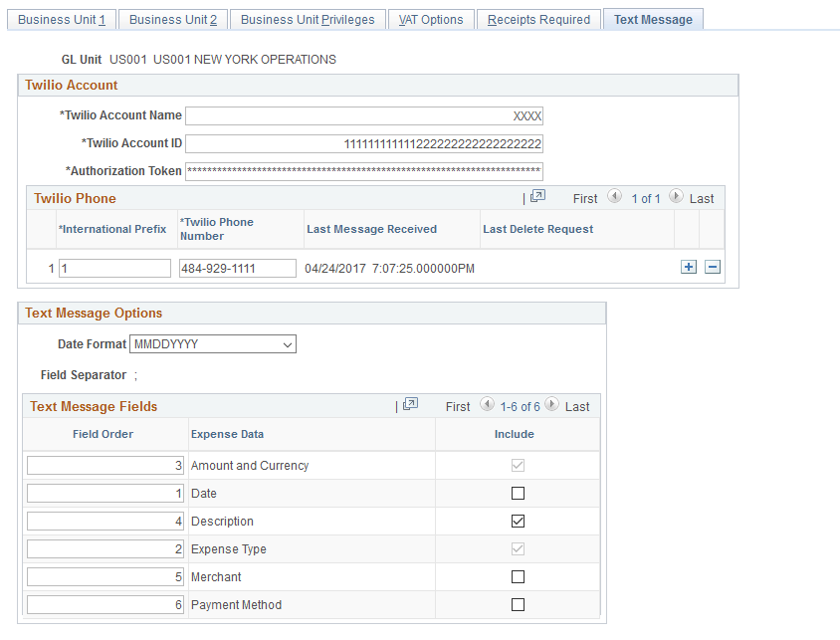This screenshot has width=840, height=640.
Task: Switch to Business Unit 1 tab
Action: tap(62, 20)
